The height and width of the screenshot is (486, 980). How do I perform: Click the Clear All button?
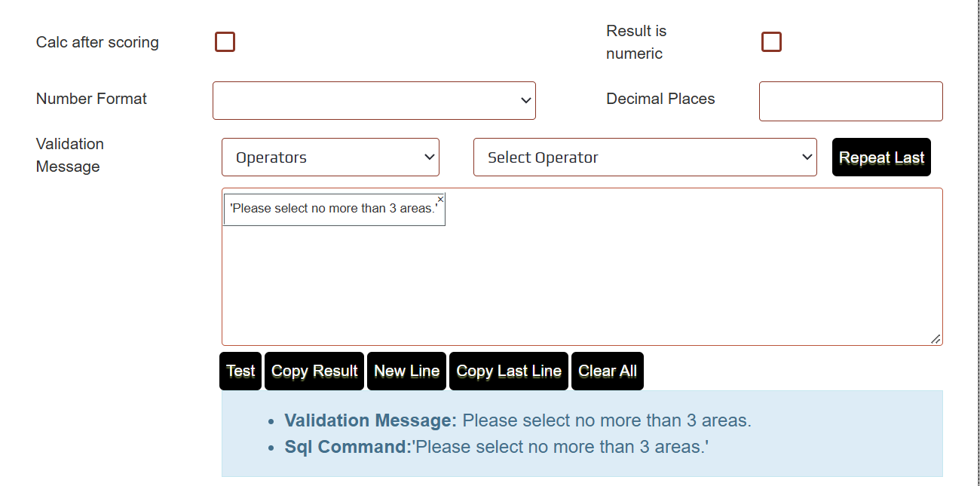(x=608, y=371)
